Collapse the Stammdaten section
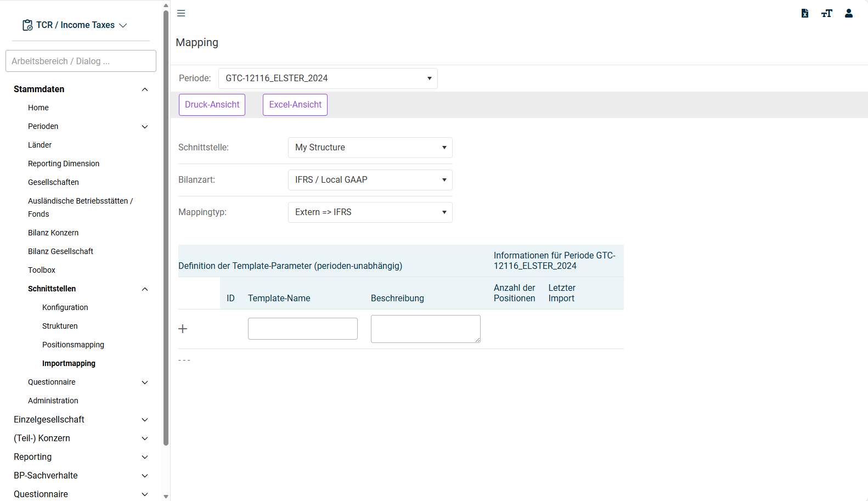This screenshot has width=868, height=501. [145, 89]
